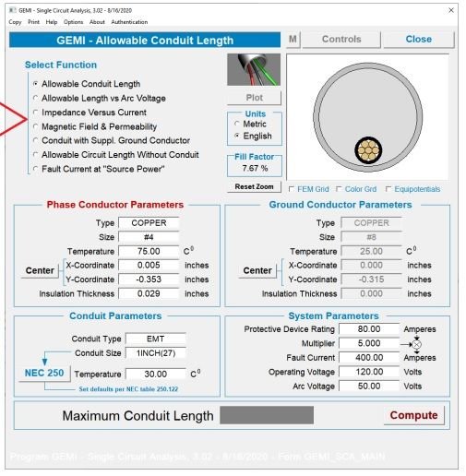
Task: Click the conduit cable picture thumbnail
Action: click(x=254, y=70)
